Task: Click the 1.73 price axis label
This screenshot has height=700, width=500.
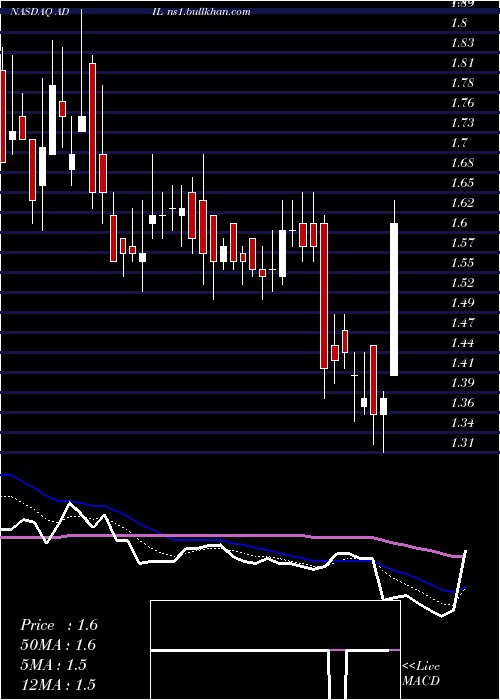Action: (x=462, y=123)
